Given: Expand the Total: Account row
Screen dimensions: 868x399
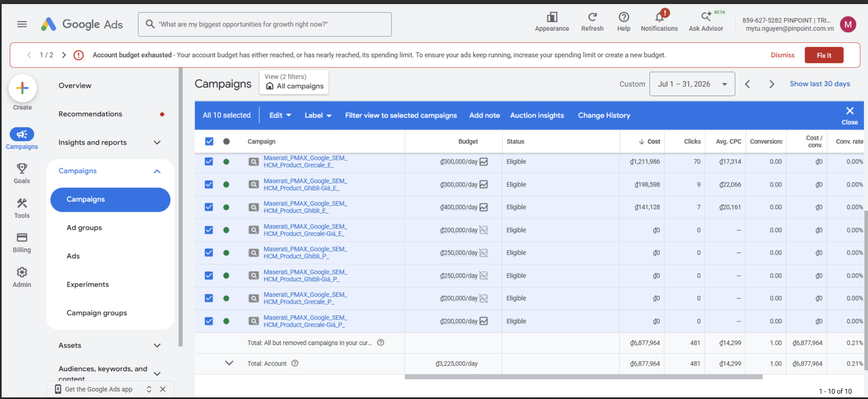Looking at the screenshot, I should click(x=229, y=363).
